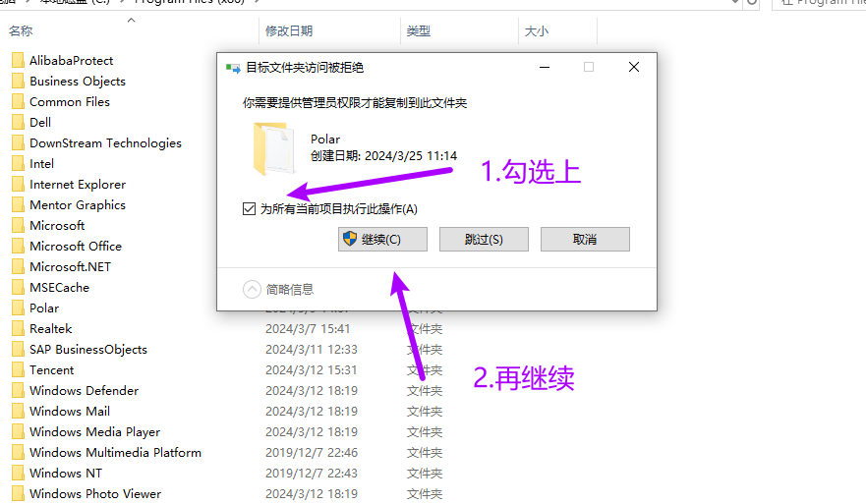The image size is (866, 504).
Task: Close the access denied dialog
Action: (634, 68)
